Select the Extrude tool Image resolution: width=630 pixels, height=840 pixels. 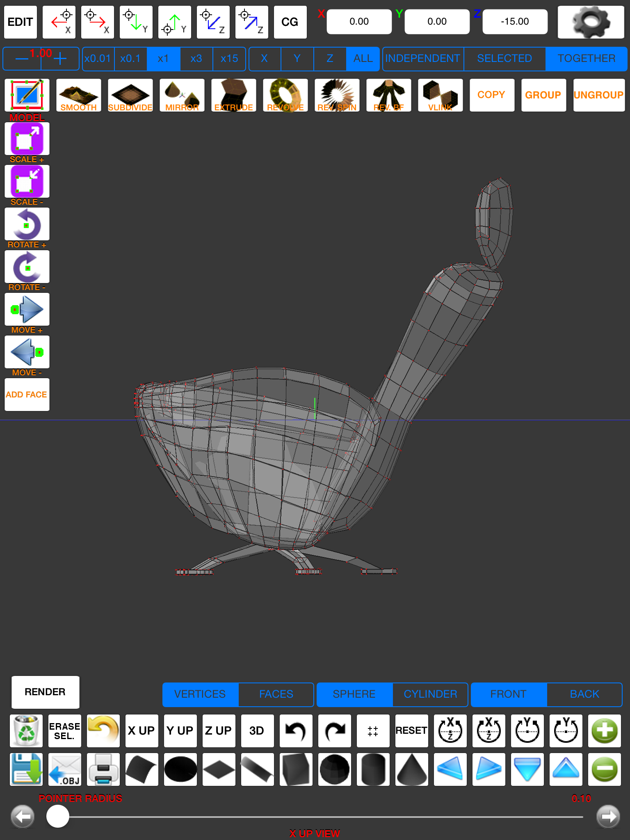tap(233, 95)
